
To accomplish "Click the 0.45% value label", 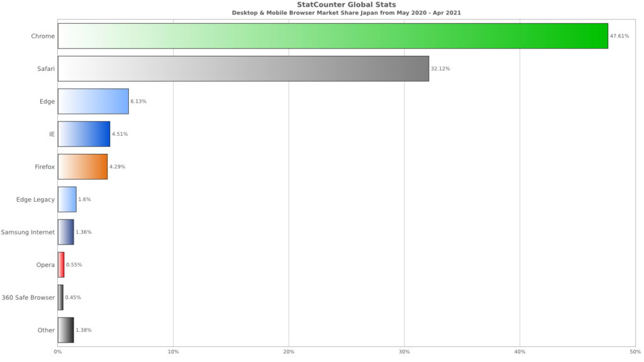I will [73, 297].
